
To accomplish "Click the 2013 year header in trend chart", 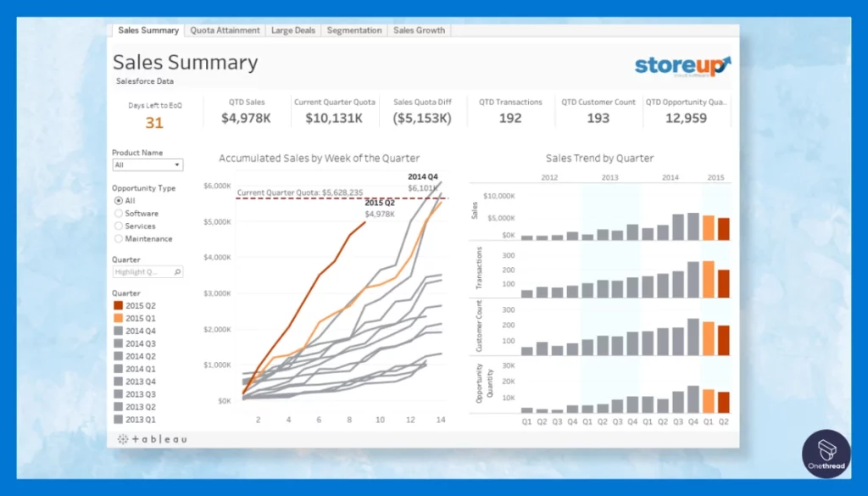I will pos(609,178).
